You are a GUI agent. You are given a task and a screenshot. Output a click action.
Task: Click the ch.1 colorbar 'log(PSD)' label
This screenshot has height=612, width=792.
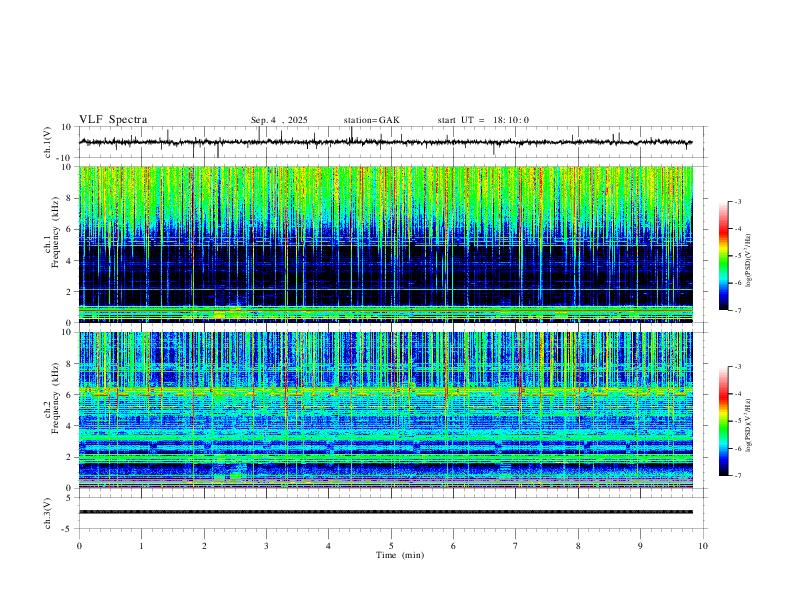(x=748, y=260)
